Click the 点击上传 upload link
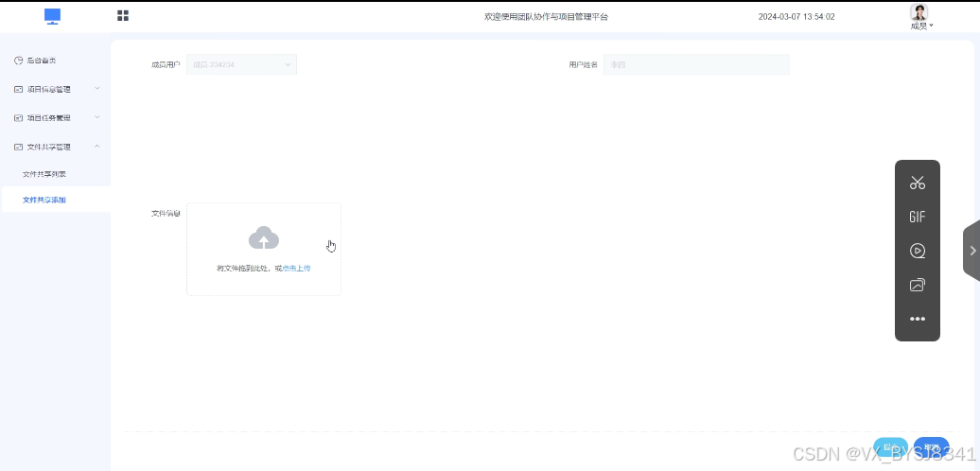 (296, 269)
